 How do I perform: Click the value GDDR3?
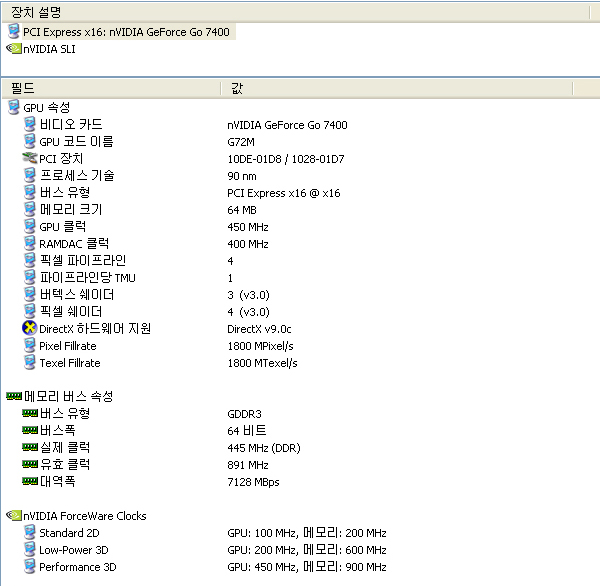coord(244,414)
